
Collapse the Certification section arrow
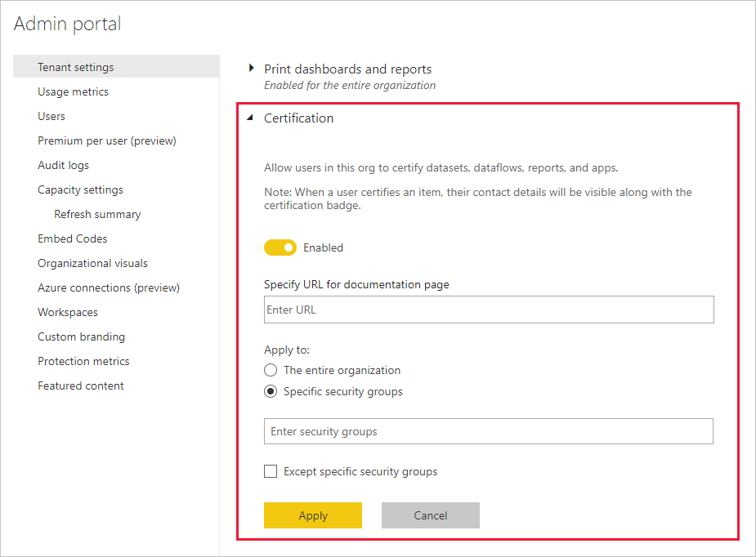pos(251,118)
